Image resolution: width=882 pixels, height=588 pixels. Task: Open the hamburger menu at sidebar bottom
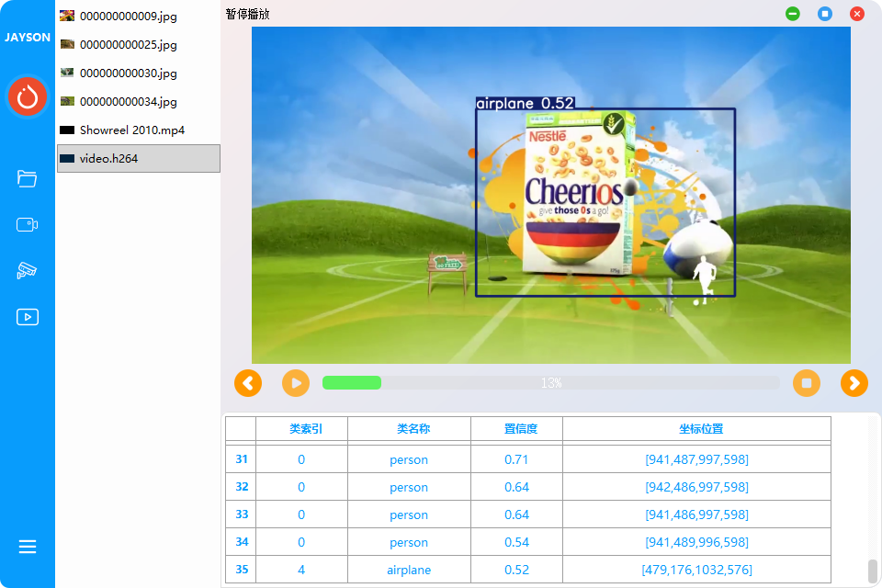(27, 547)
